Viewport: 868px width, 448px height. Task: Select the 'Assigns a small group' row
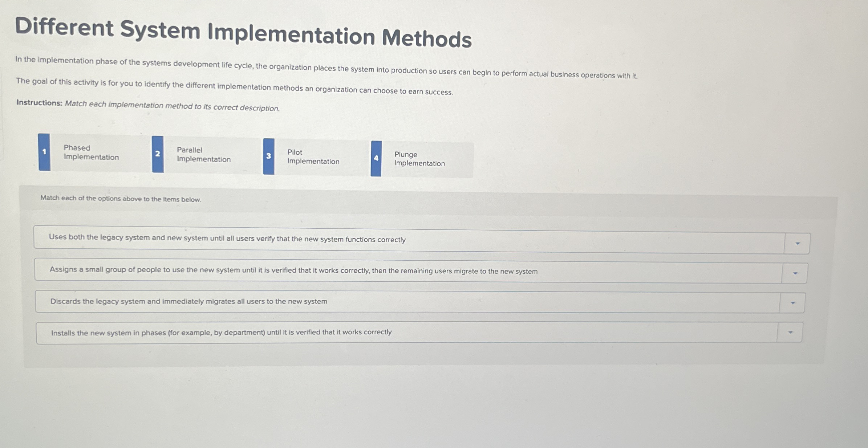399,271
